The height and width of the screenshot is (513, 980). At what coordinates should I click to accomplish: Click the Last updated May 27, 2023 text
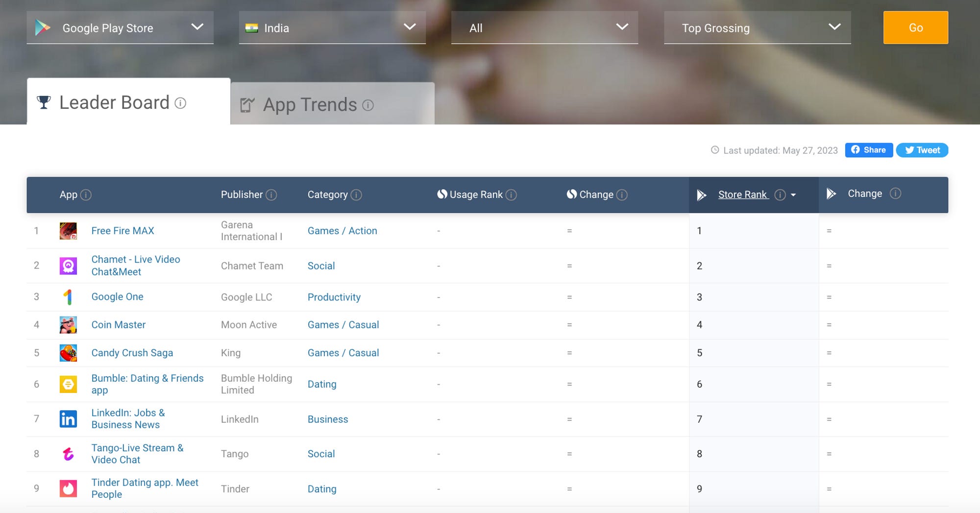point(780,150)
